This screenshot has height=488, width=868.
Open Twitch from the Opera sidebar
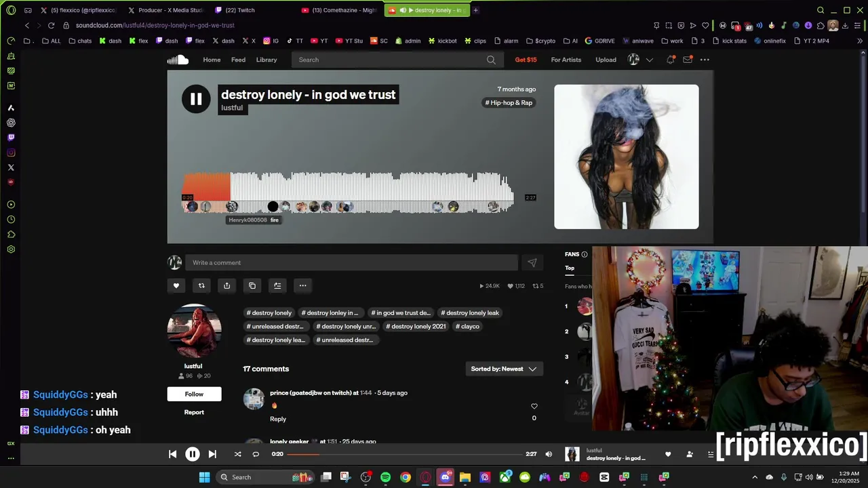click(x=11, y=138)
